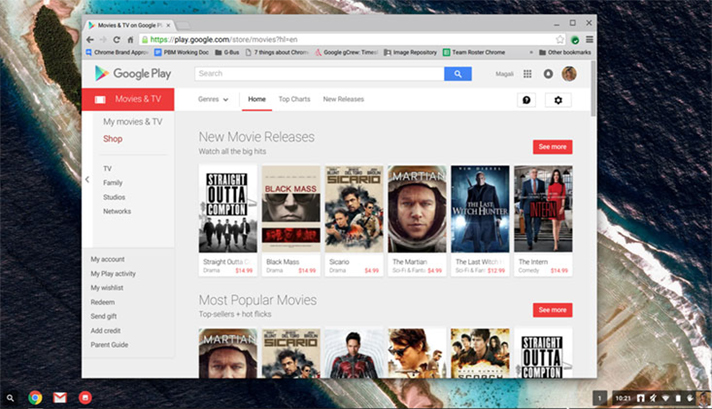
Task: Open the Team Roster Chrome bookmark
Action: point(474,52)
